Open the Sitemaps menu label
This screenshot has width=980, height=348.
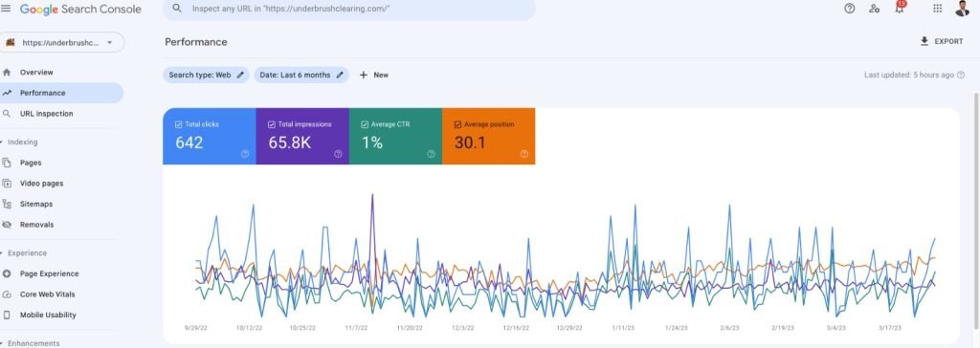(x=36, y=204)
